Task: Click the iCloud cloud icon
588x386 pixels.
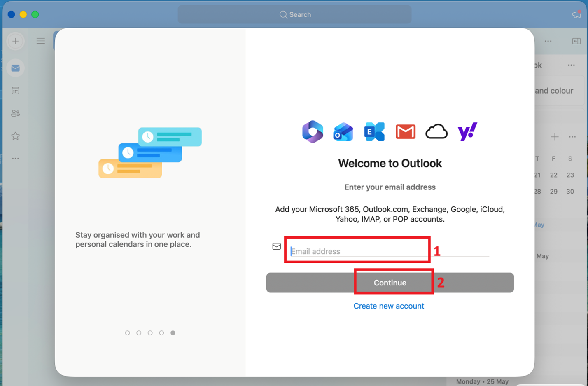Action: pyautogui.click(x=436, y=132)
